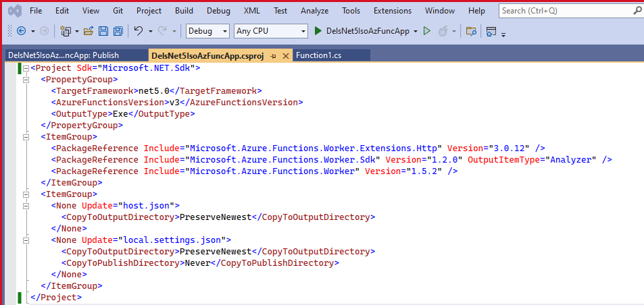644x305 pixels.
Task: Collapse the host.json None element
Action: pos(26,206)
